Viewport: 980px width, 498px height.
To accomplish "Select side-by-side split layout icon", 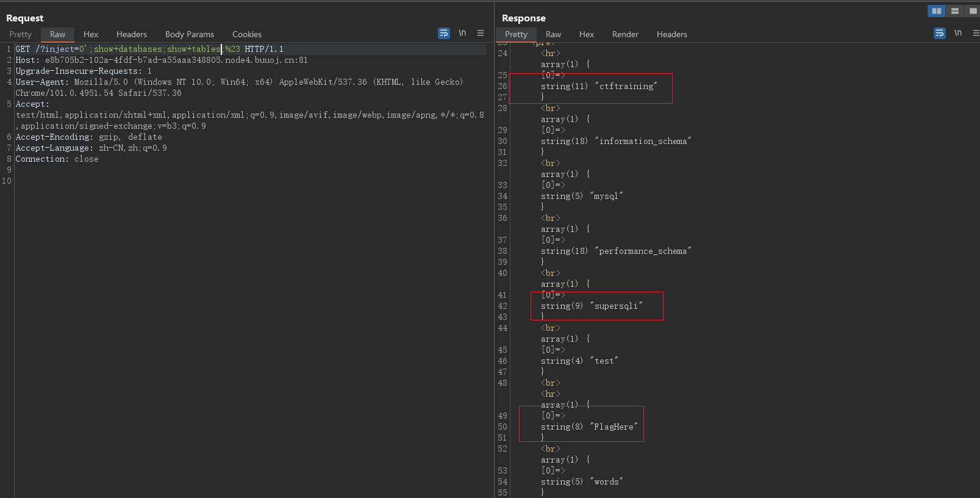I will [937, 11].
